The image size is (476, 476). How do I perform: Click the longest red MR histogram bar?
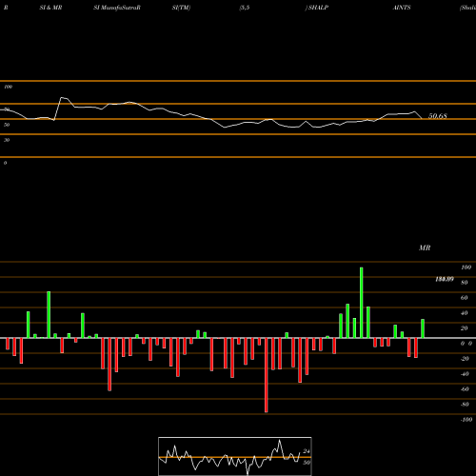[x=266, y=375]
